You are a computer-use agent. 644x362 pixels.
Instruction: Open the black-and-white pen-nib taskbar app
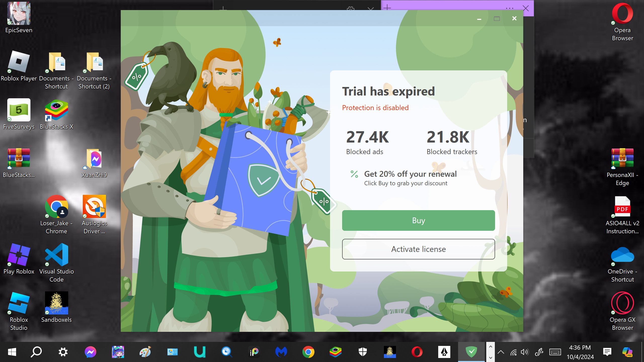tap(444, 352)
